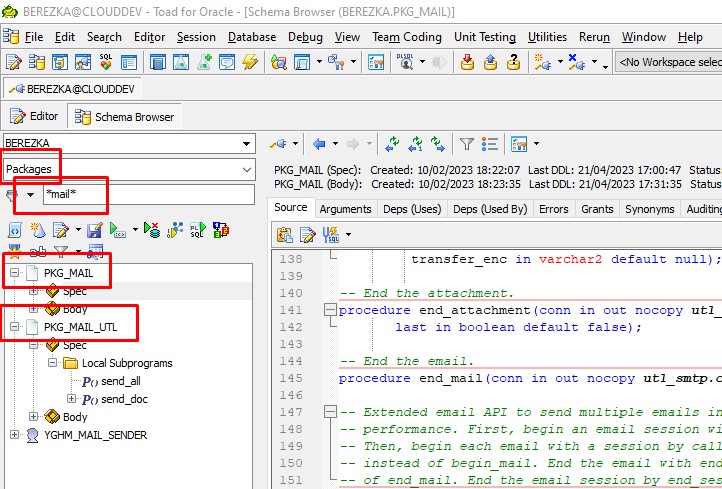Click green play with red X database icon
Screen dimensions: 722x489
tap(152, 229)
